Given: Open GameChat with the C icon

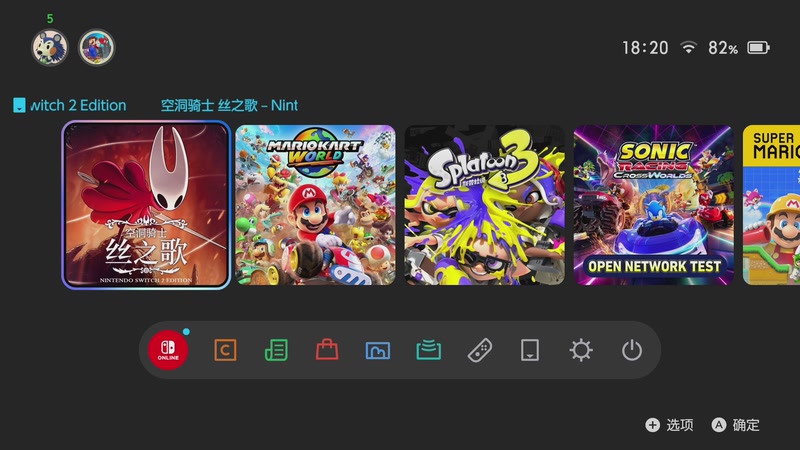Looking at the screenshot, I should click(225, 351).
